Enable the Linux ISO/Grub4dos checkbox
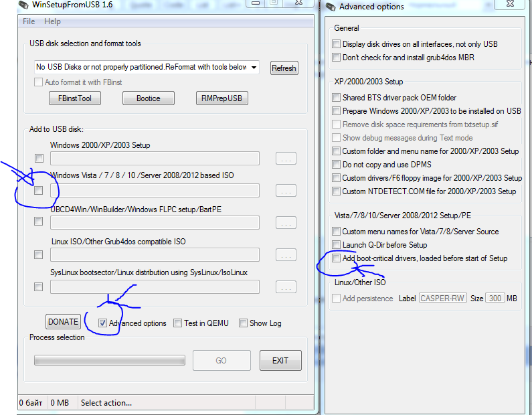 click(39, 254)
